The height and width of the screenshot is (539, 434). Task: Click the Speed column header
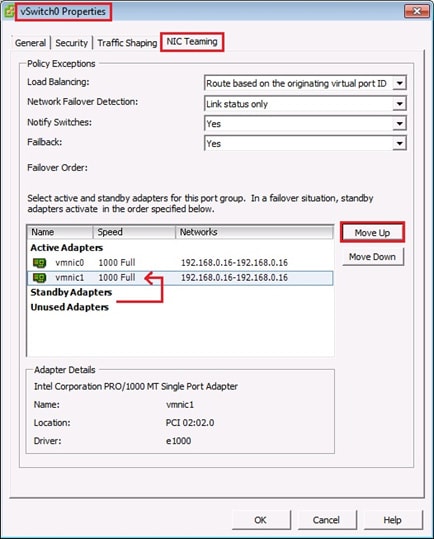134,232
